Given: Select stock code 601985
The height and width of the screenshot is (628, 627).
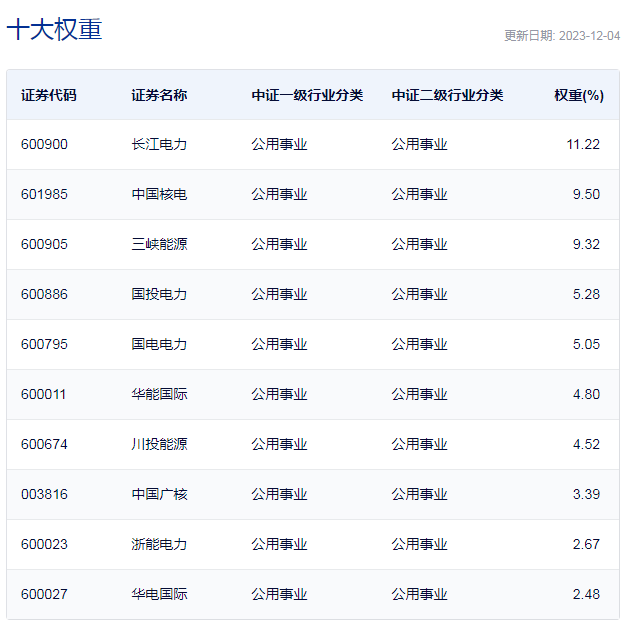Looking at the screenshot, I should 44,194.
